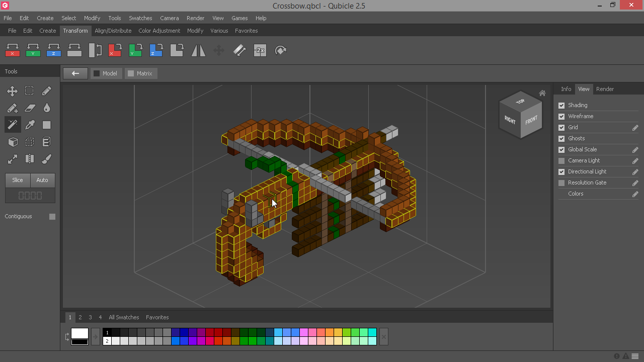Click the 2x scale icon
644x362 pixels.
260,50
